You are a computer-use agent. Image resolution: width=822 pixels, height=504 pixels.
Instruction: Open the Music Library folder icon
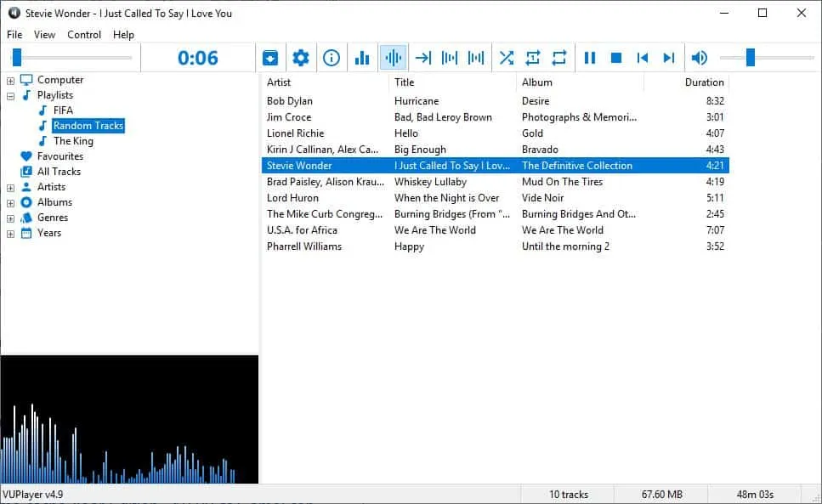pos(270,58)
